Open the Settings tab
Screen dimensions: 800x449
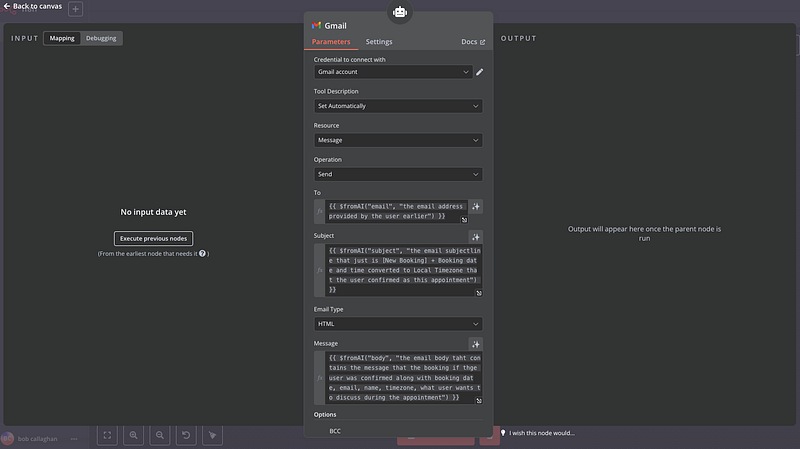(x=379, y=42)
